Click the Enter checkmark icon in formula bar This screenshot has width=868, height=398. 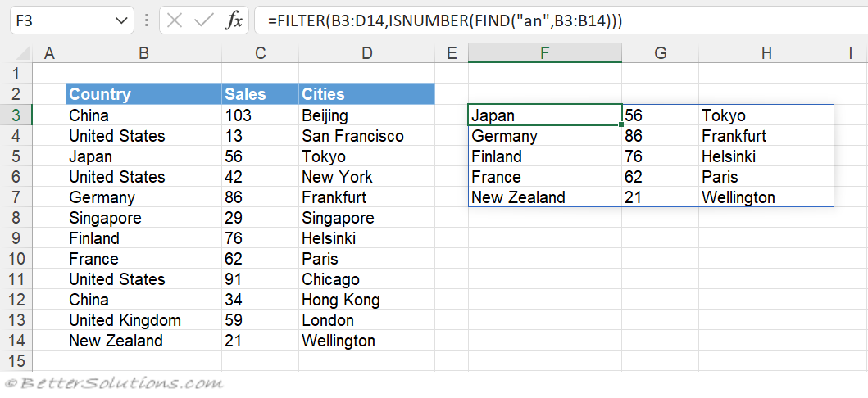[x=204, y=21]
